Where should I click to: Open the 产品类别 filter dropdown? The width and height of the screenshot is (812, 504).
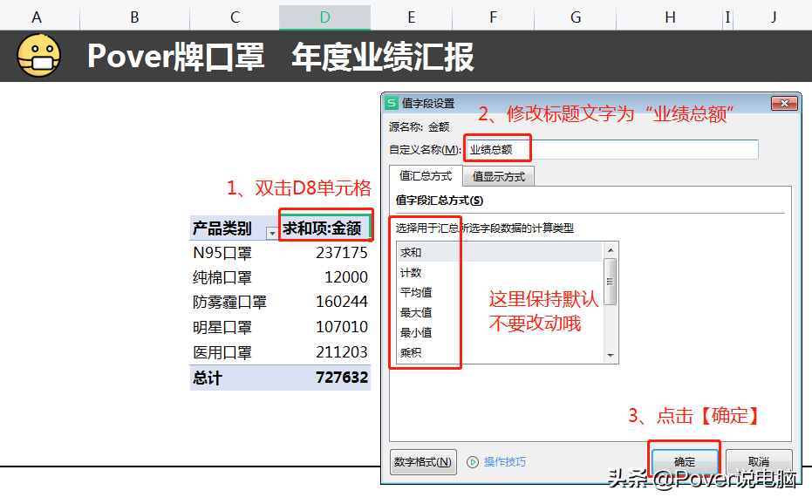tap(272, 233)
